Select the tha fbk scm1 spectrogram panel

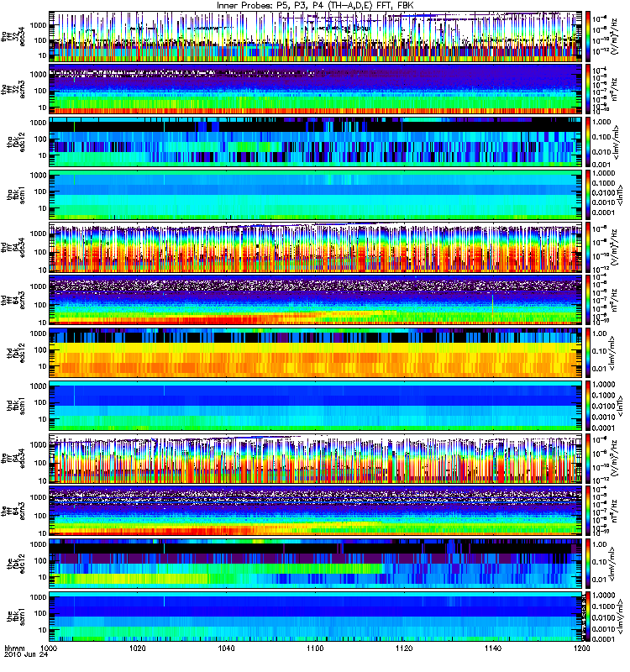click(x=316, y=195)
